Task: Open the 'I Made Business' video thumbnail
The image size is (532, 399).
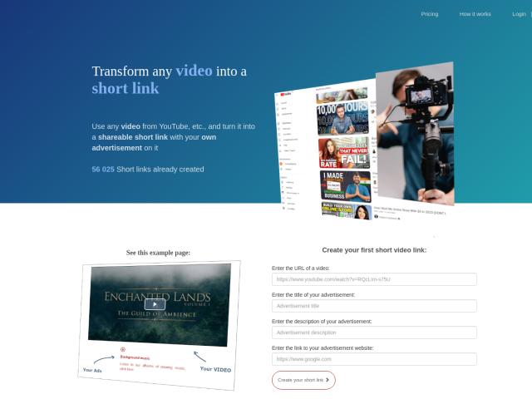Action: 345,186
